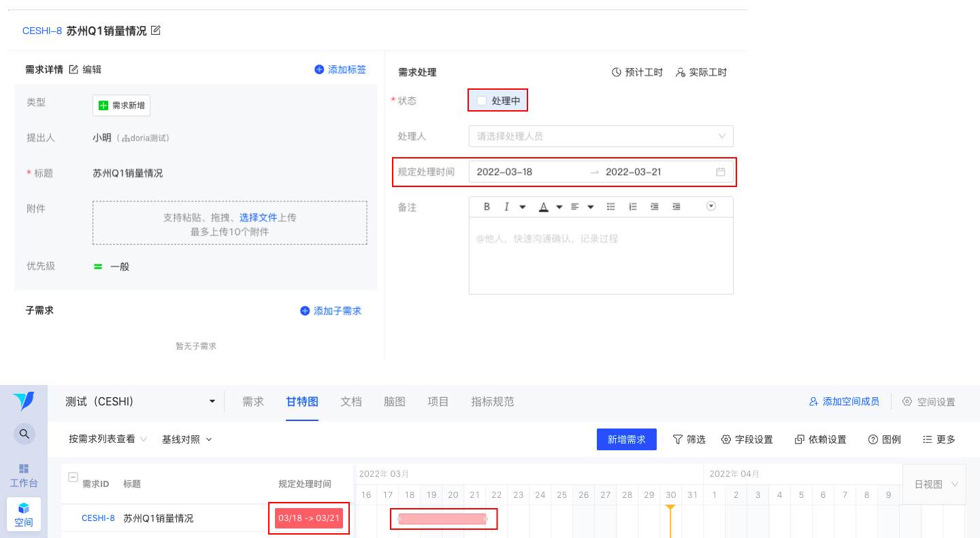Open the search icon in the left sidebar
980x538 pixels.
24,433
